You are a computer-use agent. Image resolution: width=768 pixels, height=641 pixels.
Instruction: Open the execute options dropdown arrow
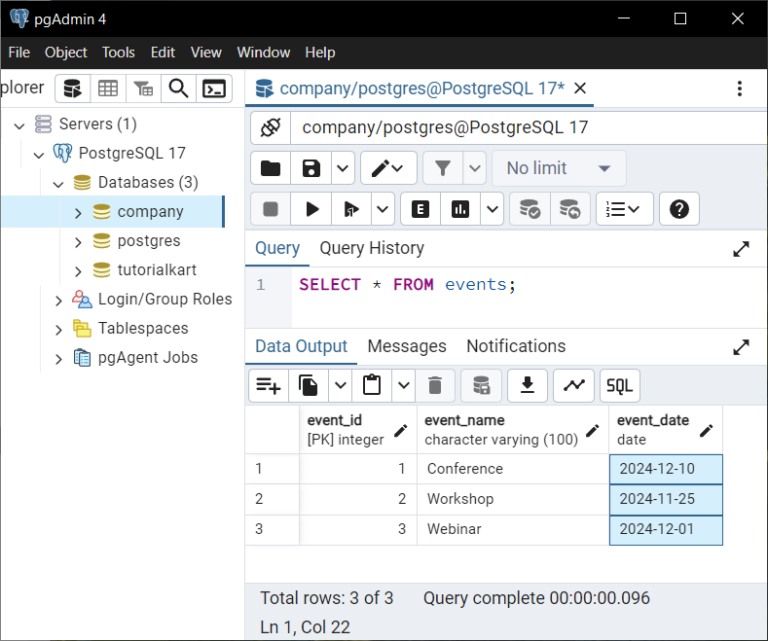point(383,209)
